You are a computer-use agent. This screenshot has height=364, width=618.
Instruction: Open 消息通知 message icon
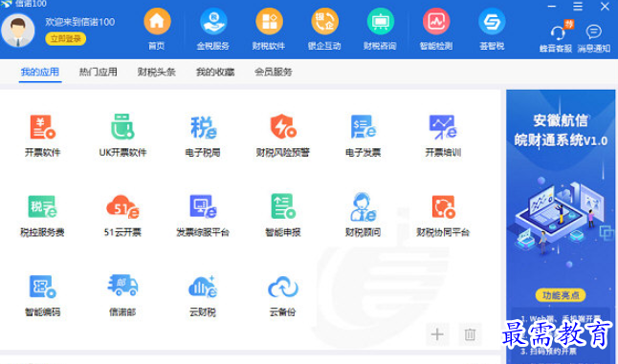point(593,32)
